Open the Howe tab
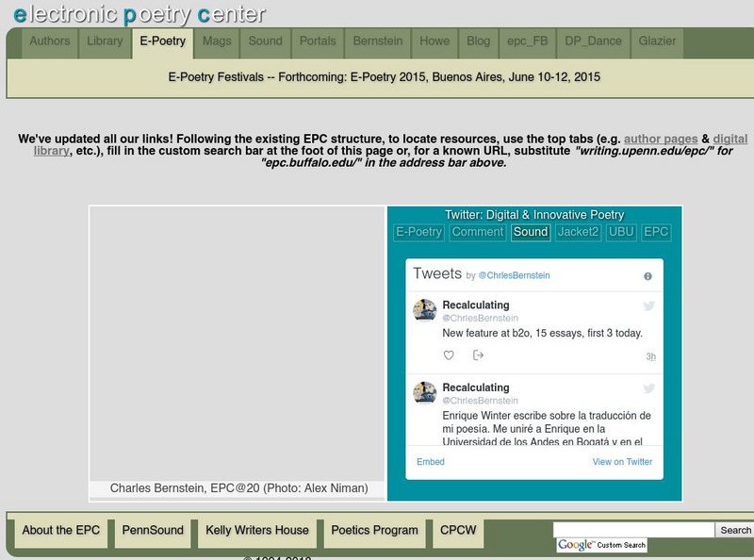 [x=434, y=41]
